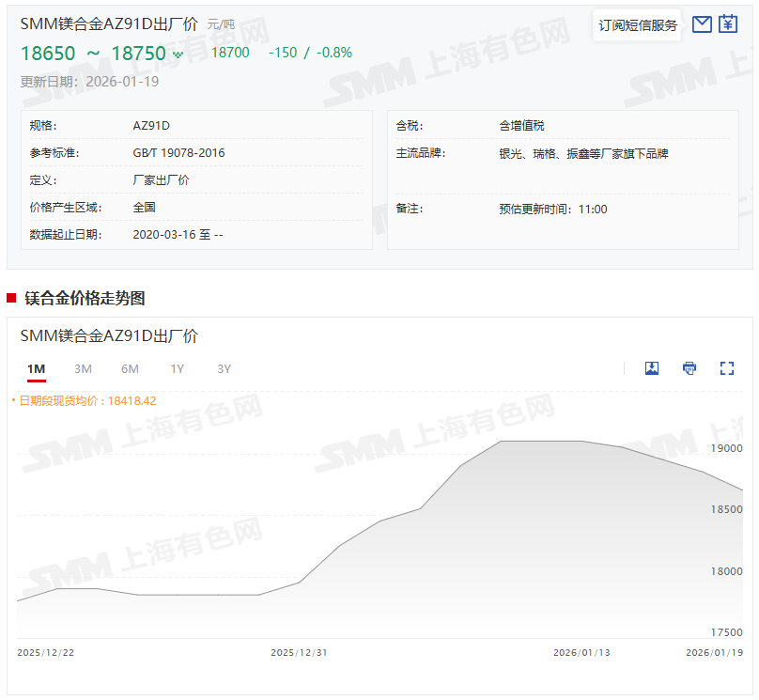Image resolution: width=759 pixels, height=700 pixels.
Task: Click the 订阅短信服务 tooltip button
Action: 638,25
